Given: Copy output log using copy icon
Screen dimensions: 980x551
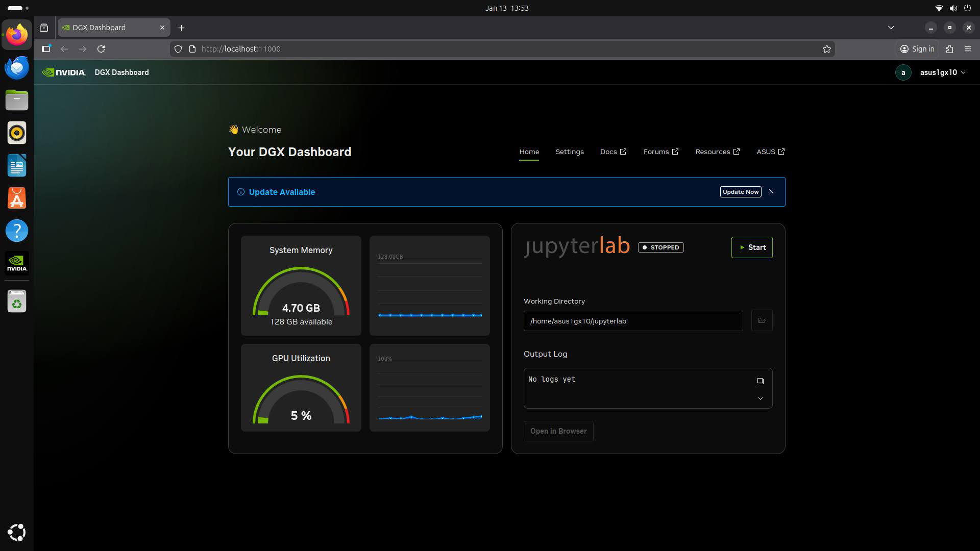Looking at the screenshot, I should pyautogui.click(x=760, y=381).
